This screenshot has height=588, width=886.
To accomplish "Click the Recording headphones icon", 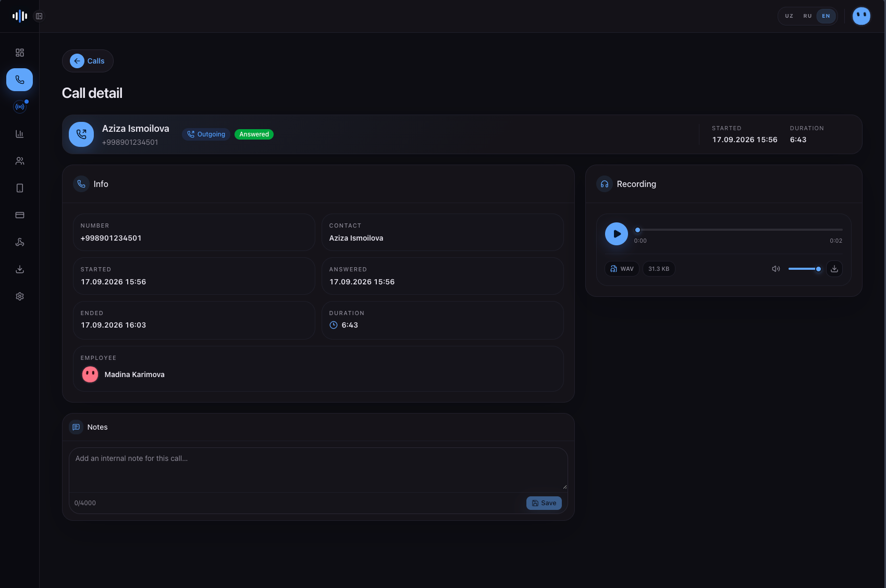I will (x=605, y=184).
